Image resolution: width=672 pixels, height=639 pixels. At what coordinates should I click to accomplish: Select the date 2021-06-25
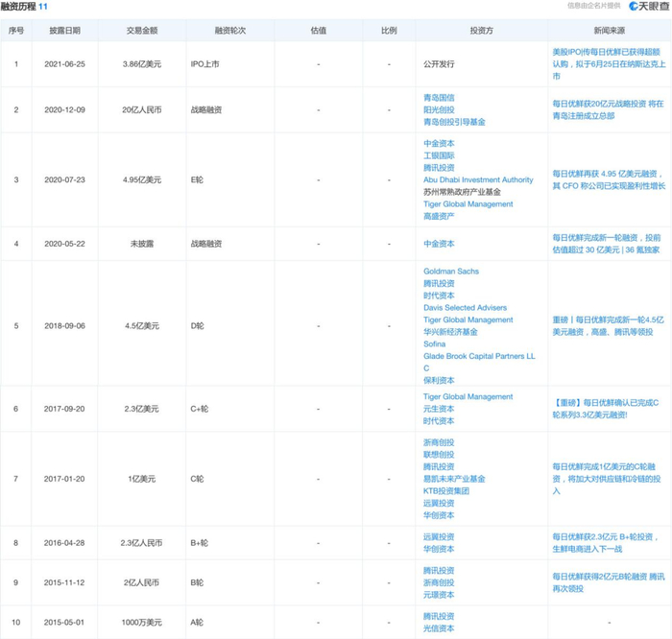click(64, 64)
